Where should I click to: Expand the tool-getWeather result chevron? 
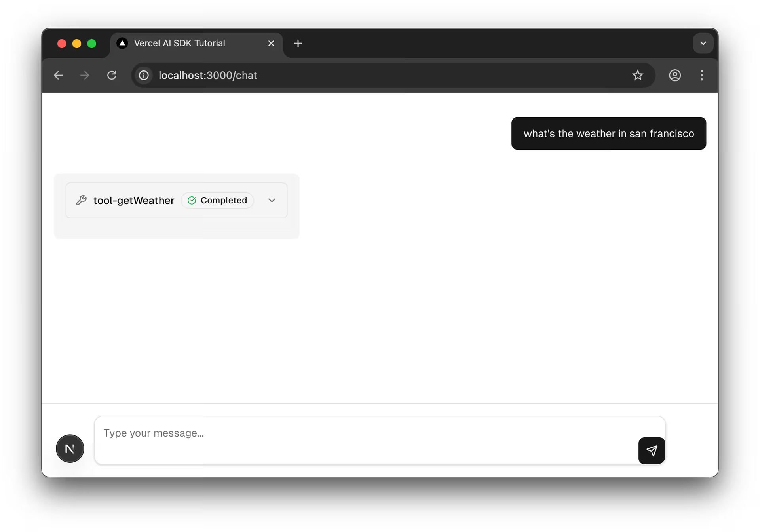tap(272, 200)
